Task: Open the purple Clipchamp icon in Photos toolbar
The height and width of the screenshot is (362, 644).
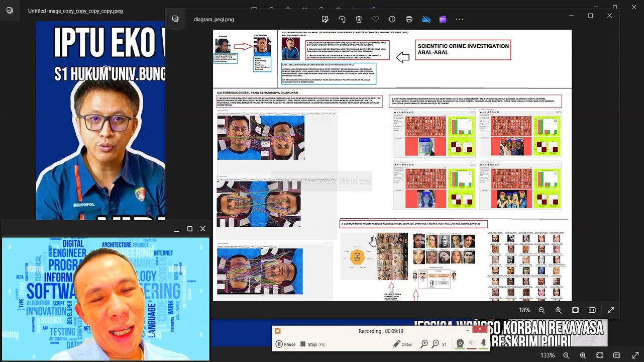Action: point(443,19)
